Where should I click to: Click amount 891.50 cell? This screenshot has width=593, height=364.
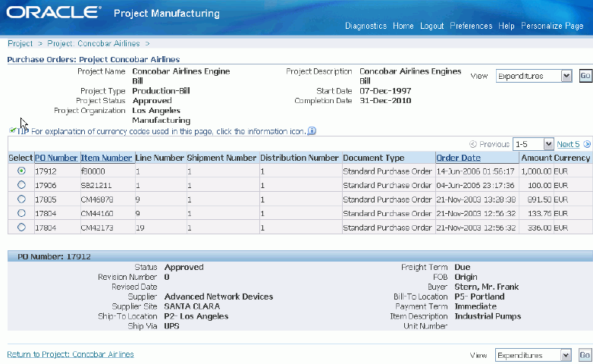(x=540, y=199)
